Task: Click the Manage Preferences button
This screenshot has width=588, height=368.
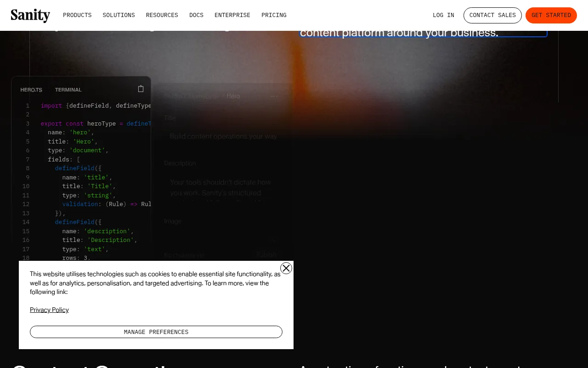Action: tap(156, 332)
